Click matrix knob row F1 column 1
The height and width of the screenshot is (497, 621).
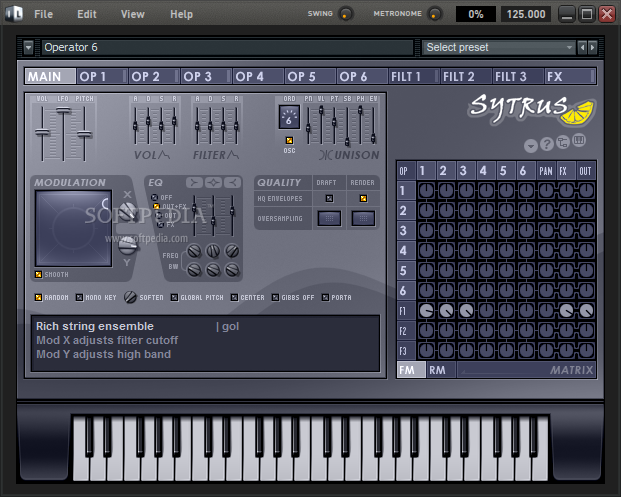click(x=426, y=310)
